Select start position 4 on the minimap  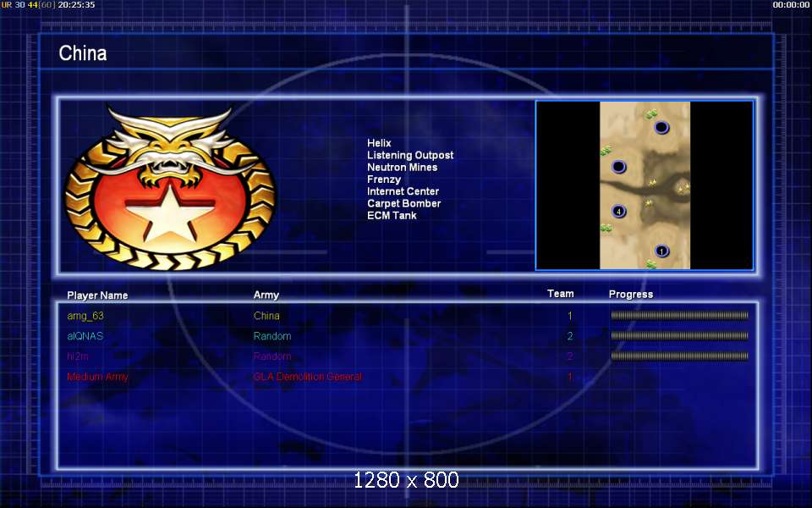click(619, 211)
